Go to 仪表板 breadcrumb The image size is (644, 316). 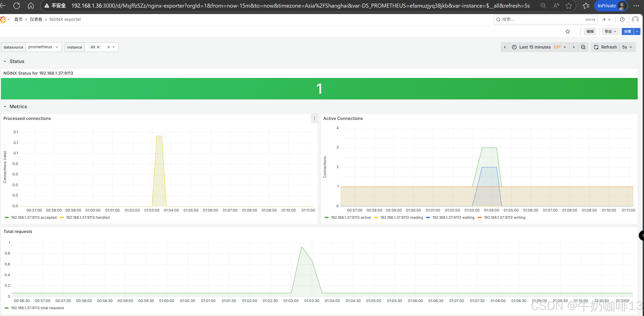[x=36, y=20]
